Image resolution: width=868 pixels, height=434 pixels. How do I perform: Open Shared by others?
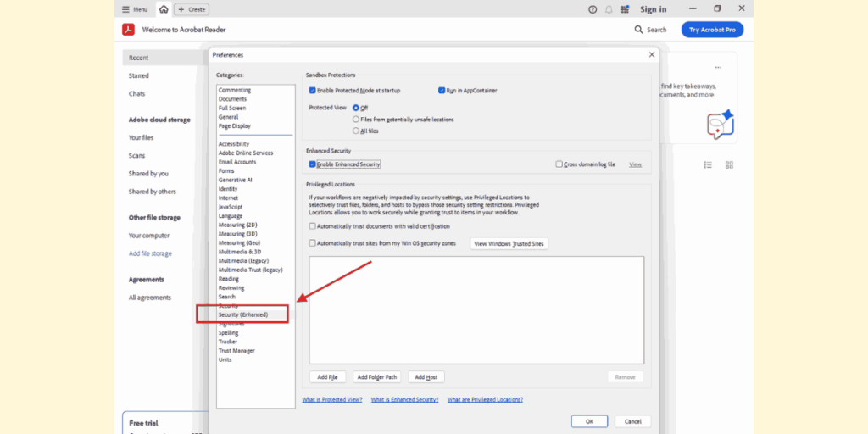tap(153, 192)
